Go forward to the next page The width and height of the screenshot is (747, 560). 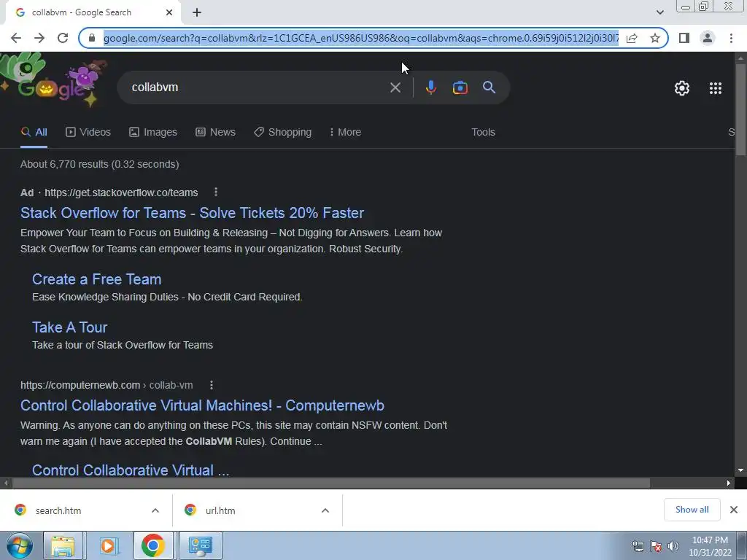39,38
